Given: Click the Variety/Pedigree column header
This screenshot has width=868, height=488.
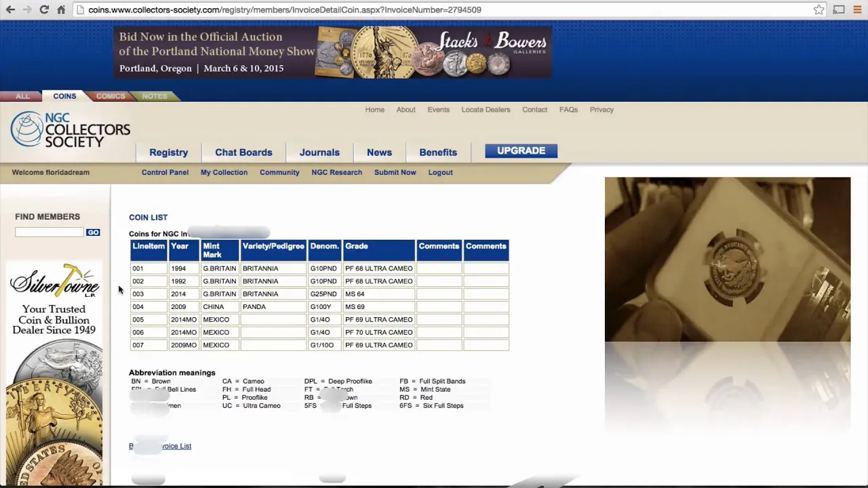Looking at the screenshot, I should [x=273, y=250].
